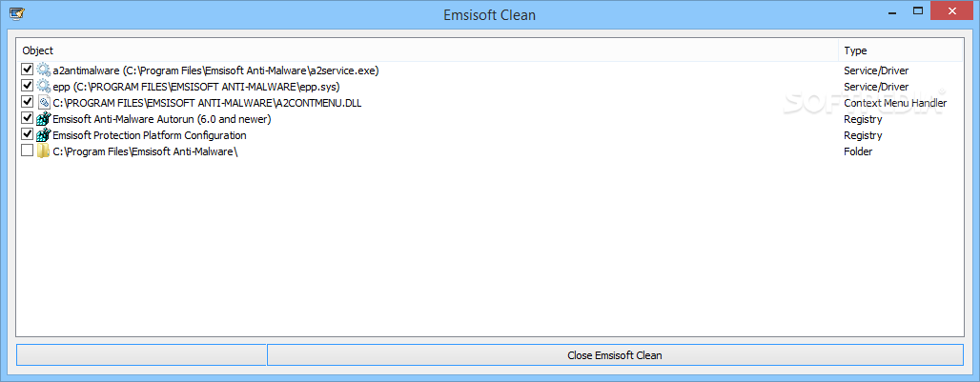Click the blank button left of Close Emsisoft Clean
This screenshot has width=980, height=382.
click(141, 355)
